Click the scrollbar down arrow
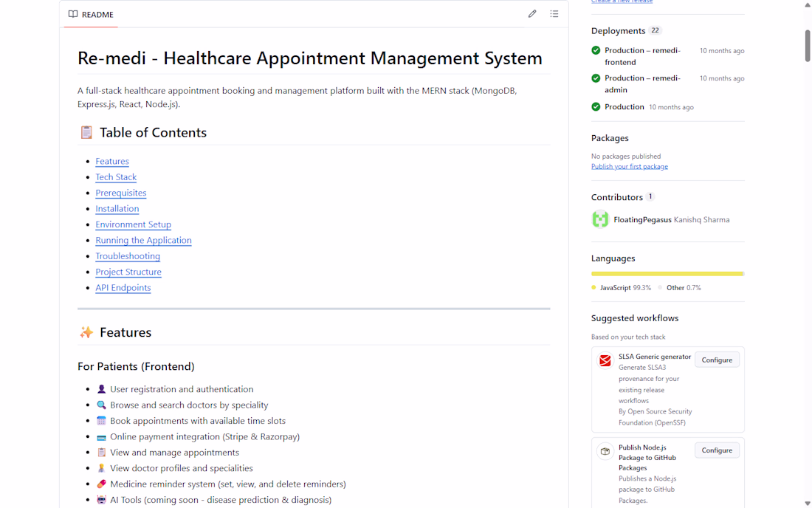The width and height of the screenshot is (812, 508). (x=808, y=503)
